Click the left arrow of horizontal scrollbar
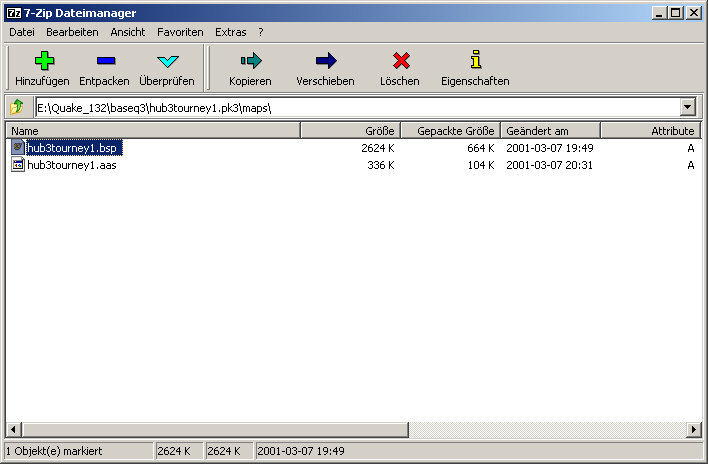The width and height of the screenshot is (708, 464). (14, 429)
